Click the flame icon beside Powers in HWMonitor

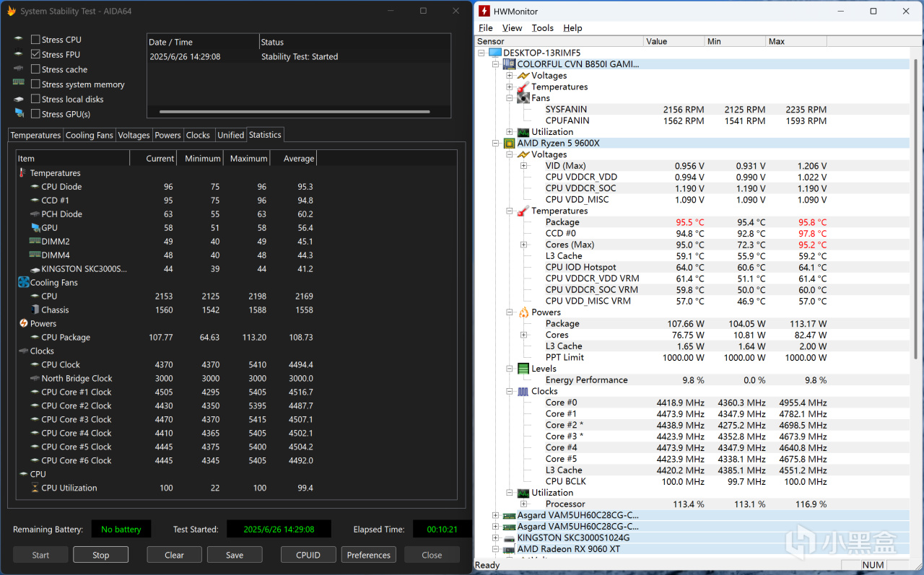[523, 312]
